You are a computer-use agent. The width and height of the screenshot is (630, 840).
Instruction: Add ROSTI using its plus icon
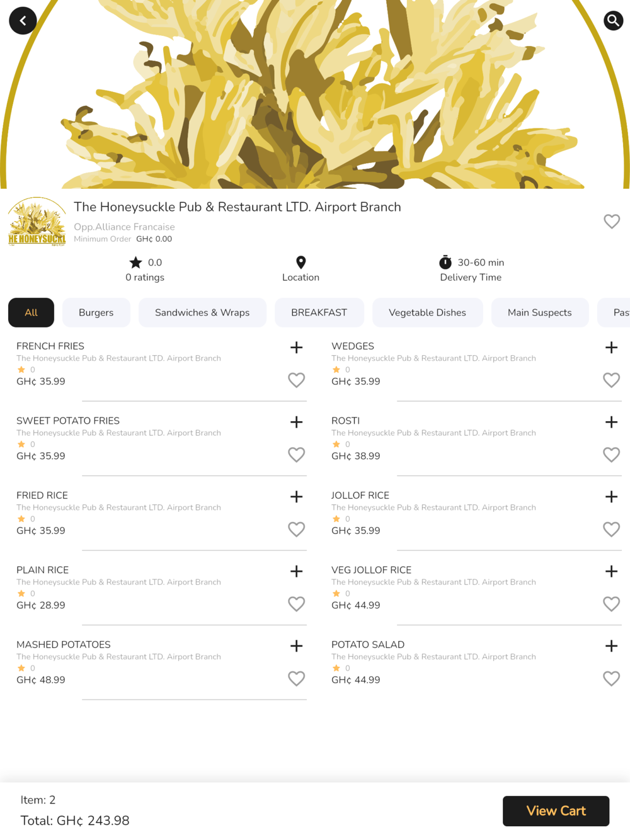(x=611, y=422)
